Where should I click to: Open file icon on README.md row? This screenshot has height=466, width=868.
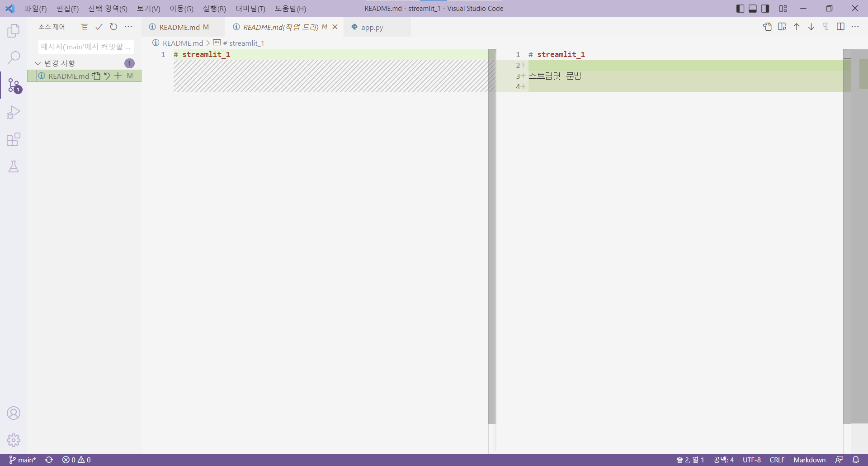click(96, 76)
